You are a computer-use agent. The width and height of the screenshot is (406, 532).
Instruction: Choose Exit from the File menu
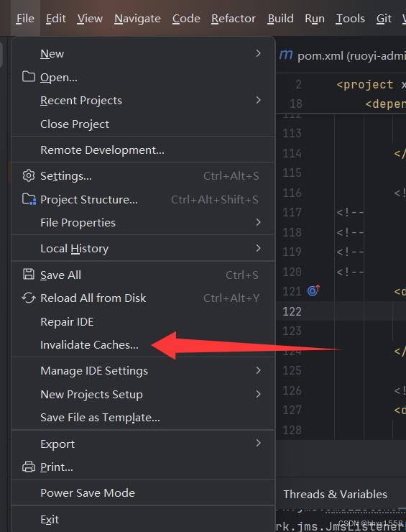click(x=143, y=519)
